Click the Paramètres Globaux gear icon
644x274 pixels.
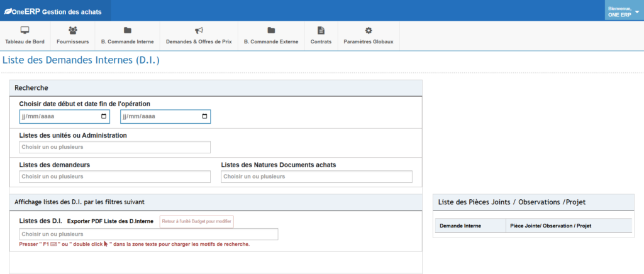pos(369,30)
